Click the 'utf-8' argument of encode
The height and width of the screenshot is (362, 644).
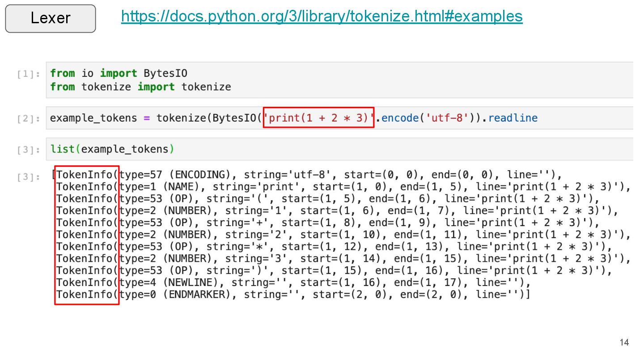pyautogui.click(x=448, y=118)
